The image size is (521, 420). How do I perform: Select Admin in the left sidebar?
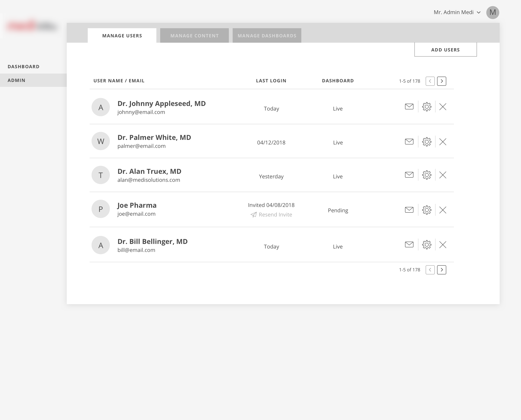33,80
